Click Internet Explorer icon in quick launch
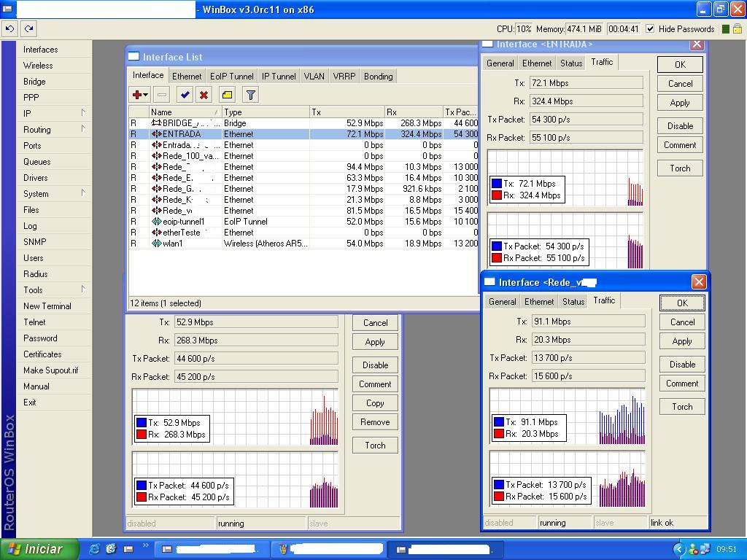This screenshot has height=560, width=747. (x=95, y=549)
